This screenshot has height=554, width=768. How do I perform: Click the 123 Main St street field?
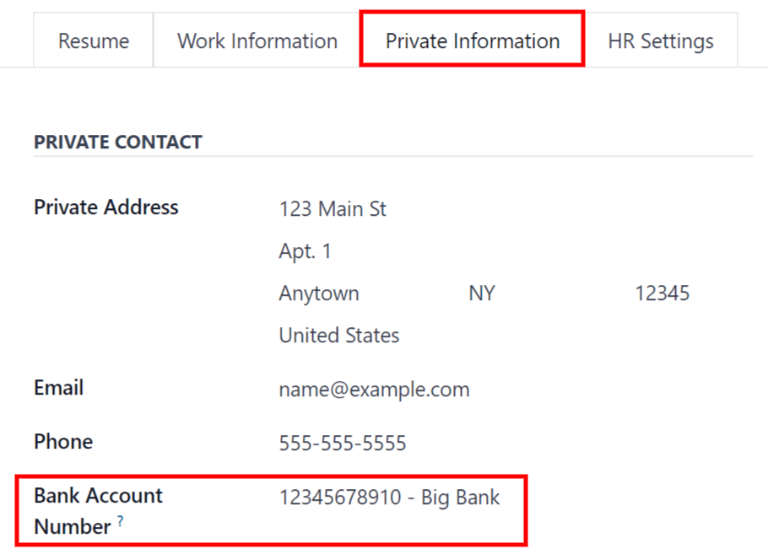tap(333, 209)
